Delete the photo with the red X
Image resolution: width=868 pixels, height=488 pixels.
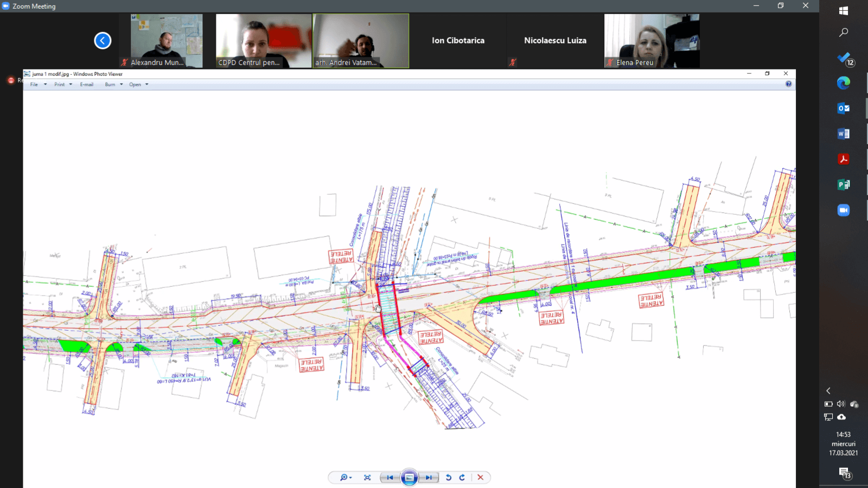(480, 478)
